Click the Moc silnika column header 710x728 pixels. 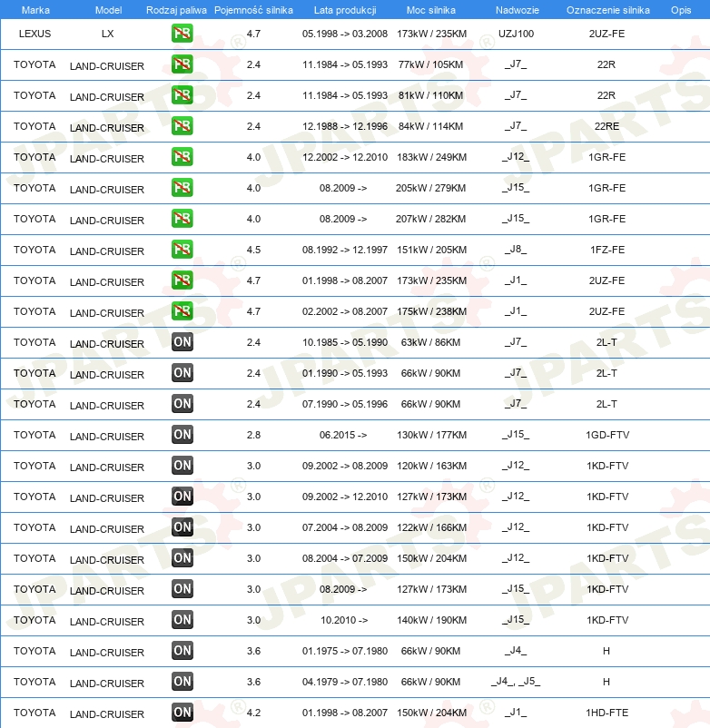point(431,10)
